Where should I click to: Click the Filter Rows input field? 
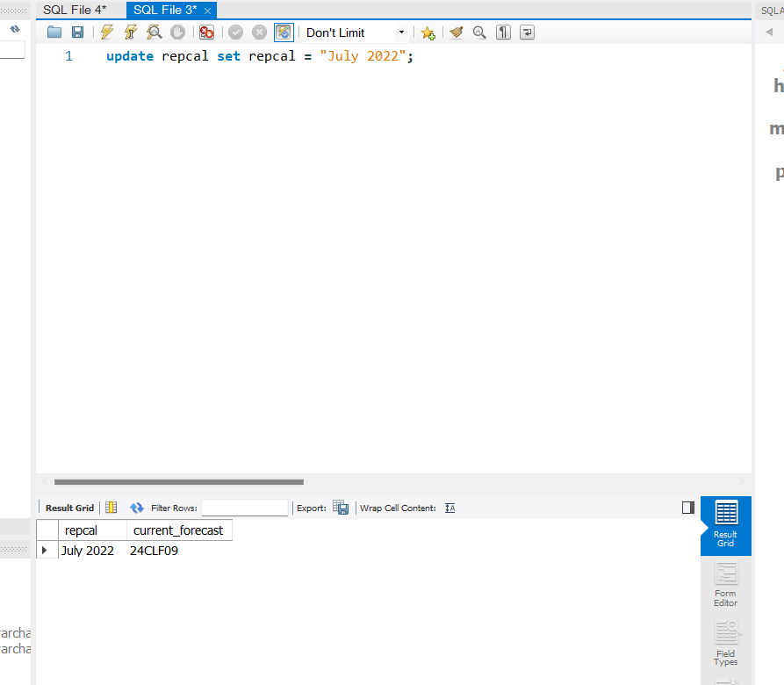coord(244,508)
